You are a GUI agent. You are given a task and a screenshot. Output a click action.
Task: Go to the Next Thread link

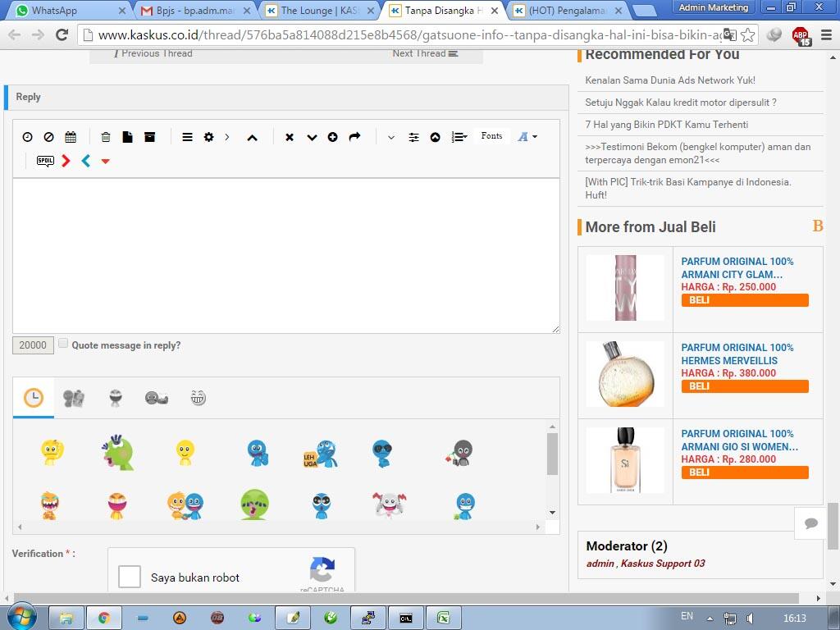(425, 53)
